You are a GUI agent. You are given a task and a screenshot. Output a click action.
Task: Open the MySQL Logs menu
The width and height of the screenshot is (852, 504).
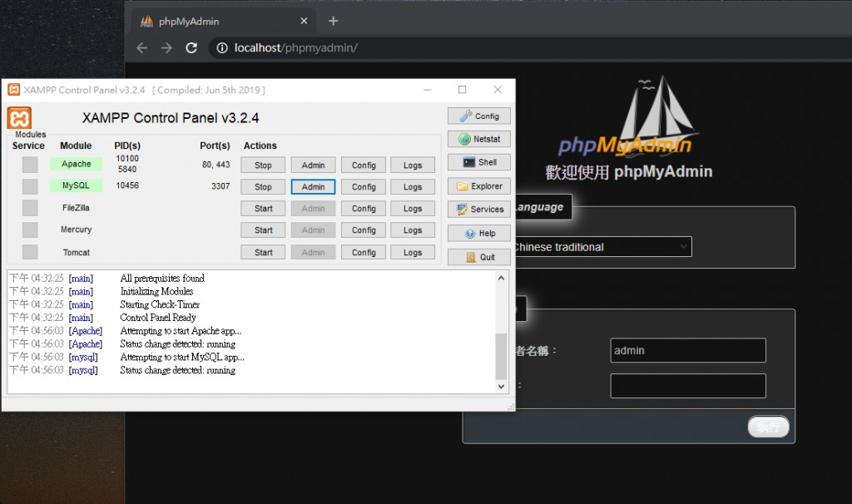coord(413,187)
